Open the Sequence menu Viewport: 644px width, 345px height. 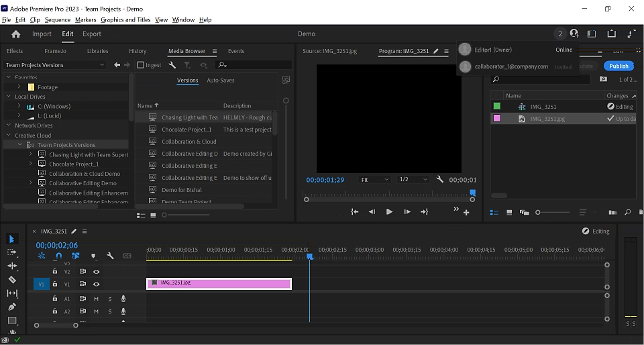point(58,20)
